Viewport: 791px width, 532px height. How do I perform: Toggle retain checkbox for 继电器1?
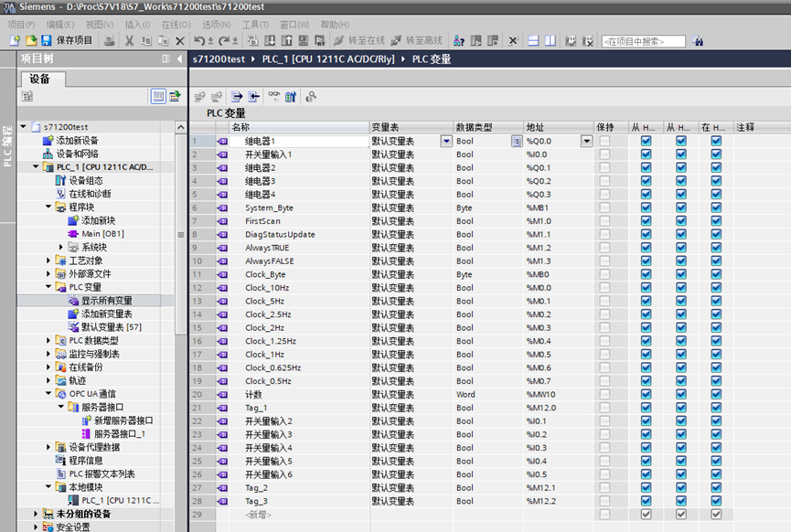point(604,141)
